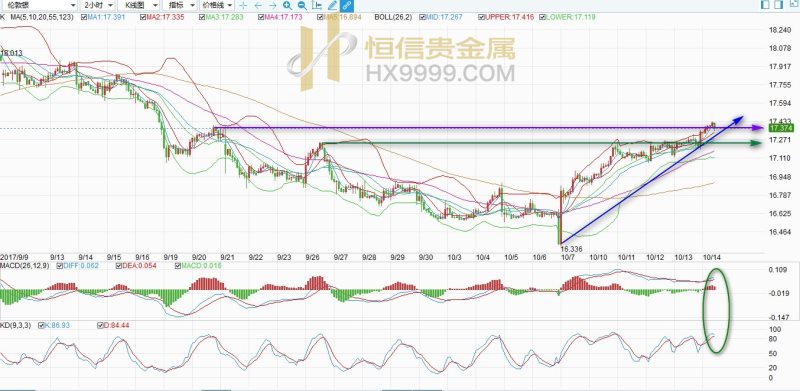The image size is (800, 391).
Task: Click the 10/7 date on time axis
Action: [x=567, y=257]
